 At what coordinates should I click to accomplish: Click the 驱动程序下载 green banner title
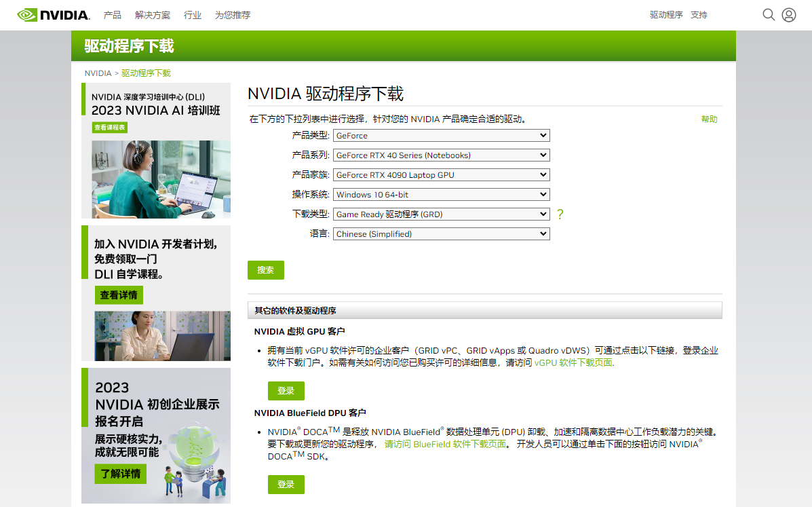pyautogui.click(x=130, y=46)
